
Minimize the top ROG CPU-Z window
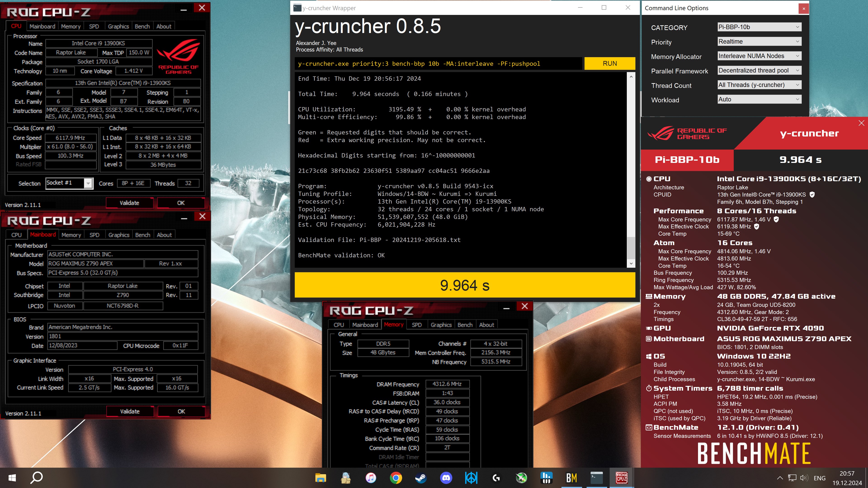(x=184, y=9)
